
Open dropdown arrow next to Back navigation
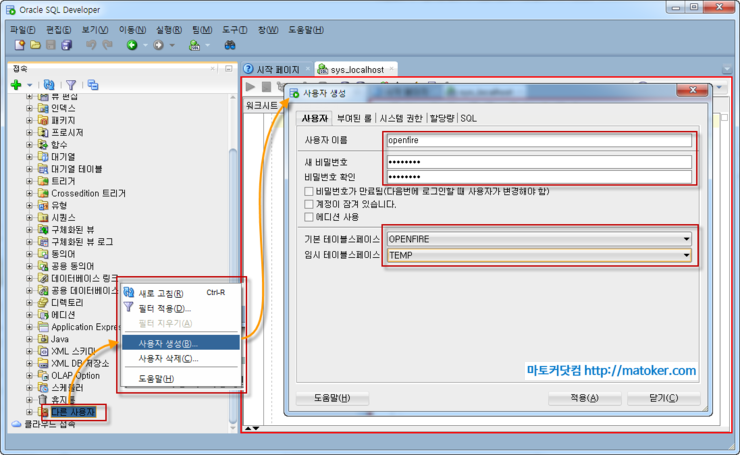click(145, 45)
